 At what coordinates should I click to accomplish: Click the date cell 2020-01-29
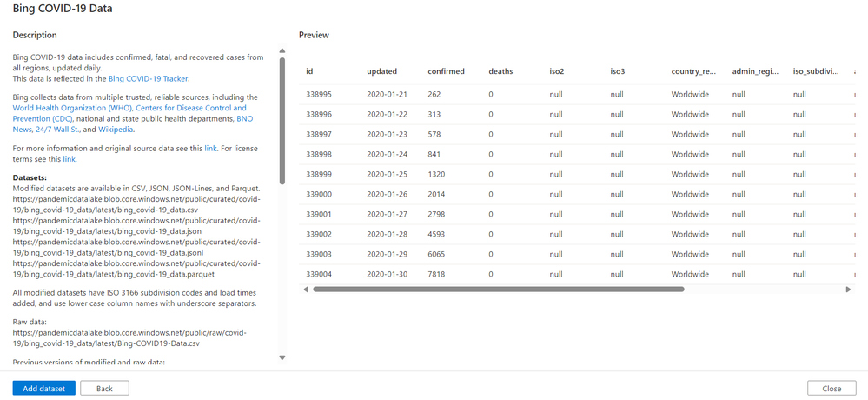click(387, 254)
